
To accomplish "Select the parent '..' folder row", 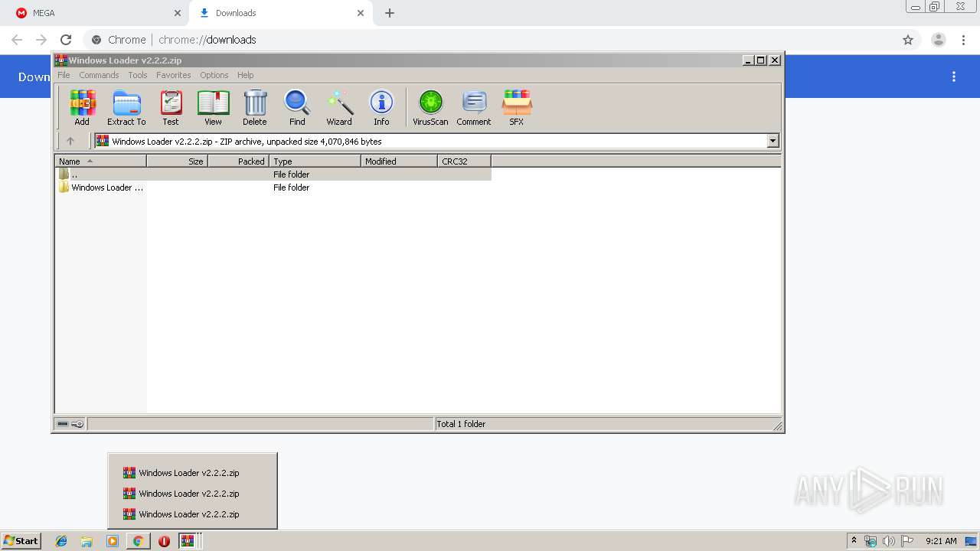I will click(x=273, y=174).
